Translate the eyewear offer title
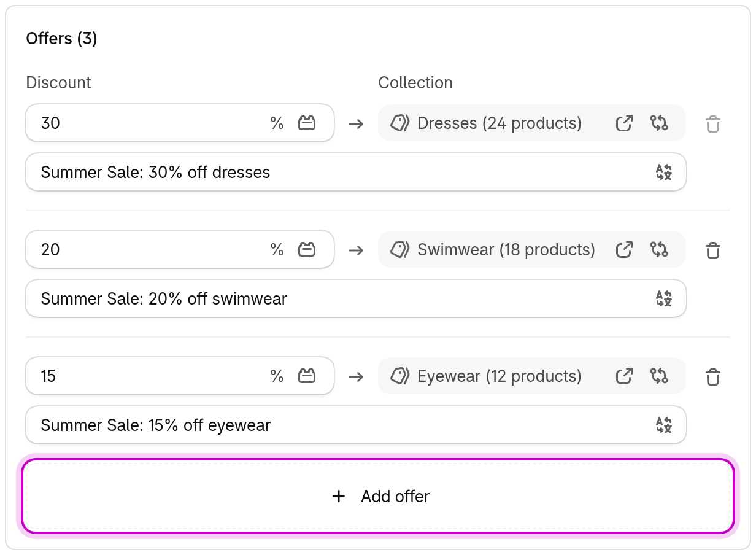Screen dimensions: 756x555 [663, 425]
